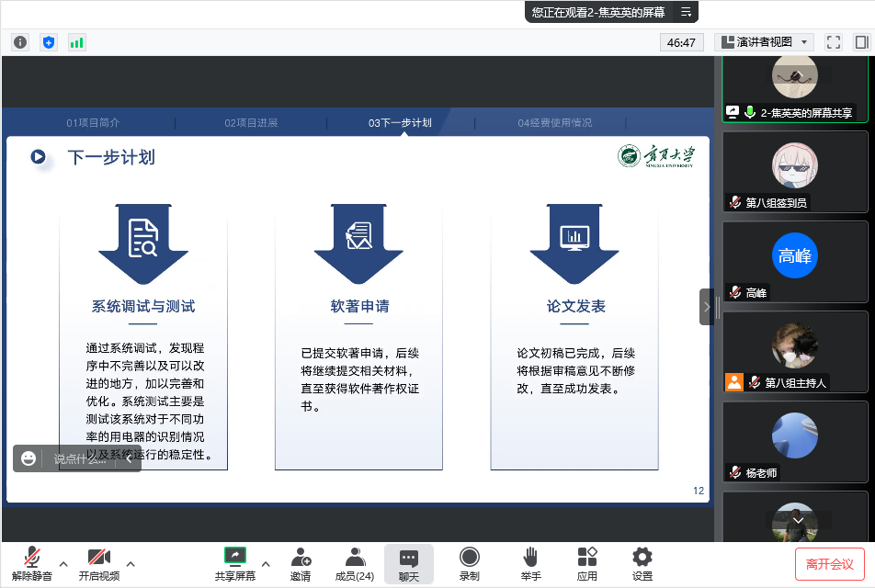
Task: Click the 共享屏幕 share screen button
Action: 235,564
